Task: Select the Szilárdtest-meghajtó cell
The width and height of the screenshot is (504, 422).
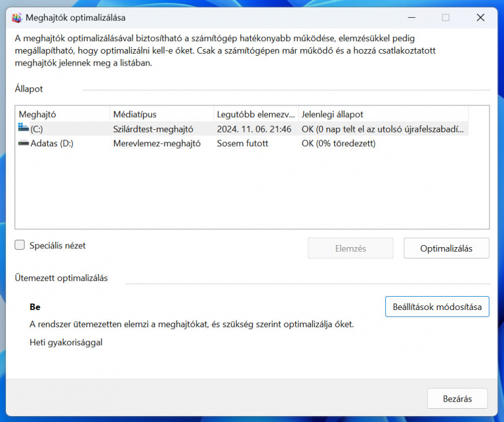Action: coord(153,129)
